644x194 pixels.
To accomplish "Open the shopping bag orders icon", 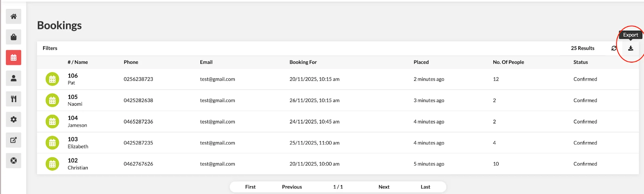I will coord(13,37).
